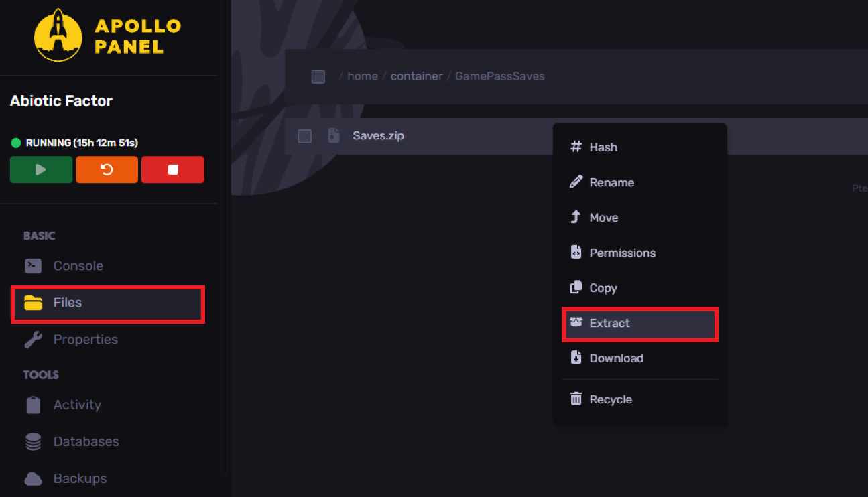Select the Hash context menu option
The height and width of the screenshot is (497, 868).
click(603, 147)
